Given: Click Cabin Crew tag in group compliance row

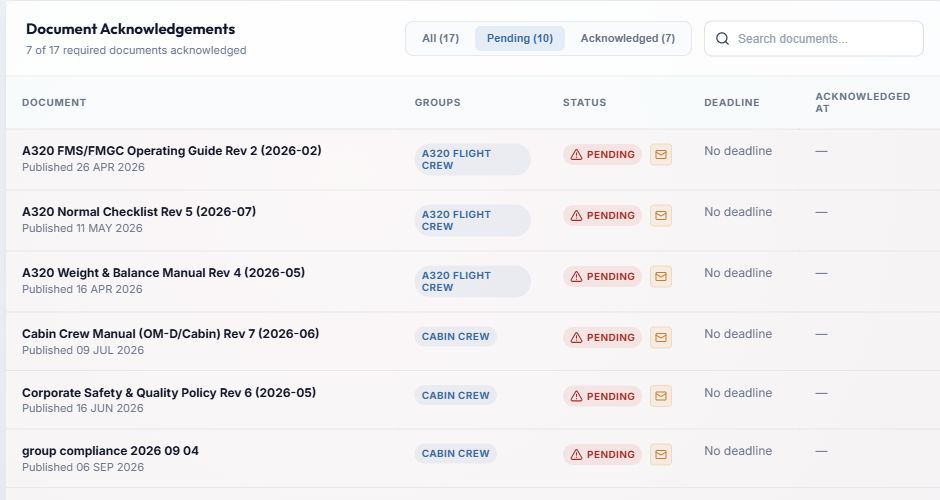Looking at the screenshot, I should click(x=456, y=454).
